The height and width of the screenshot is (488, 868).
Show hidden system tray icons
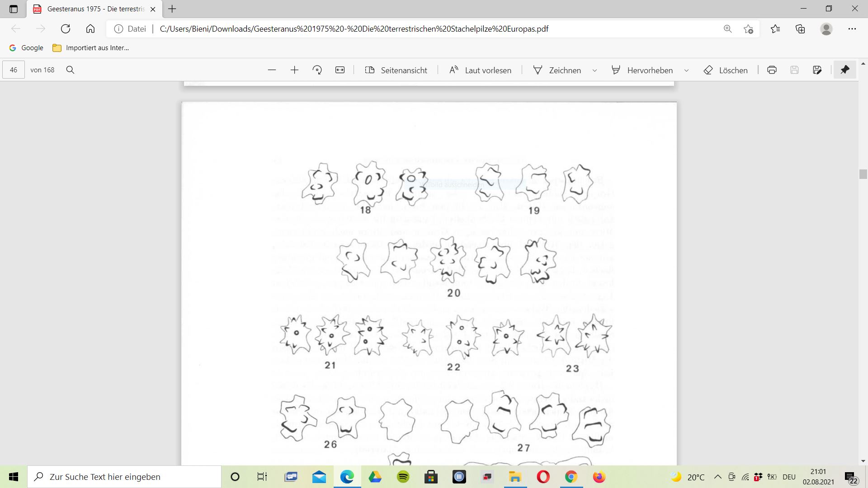[717, 477]
